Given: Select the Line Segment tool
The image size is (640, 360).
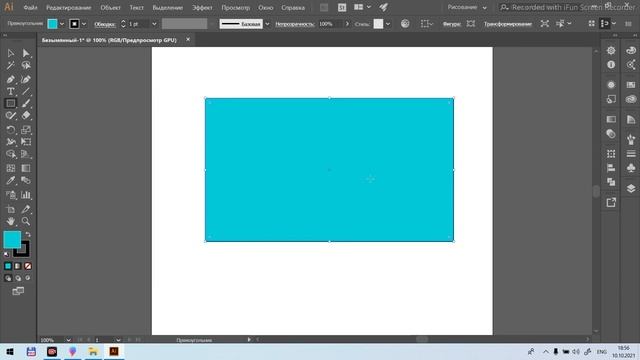Looking at the screenshot, I should 26,91.
